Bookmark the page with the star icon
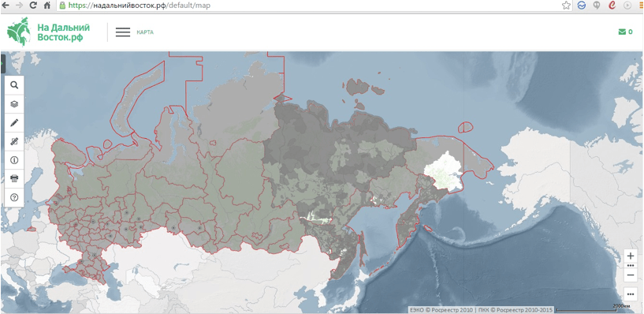The image size is (644, 314). (x=567, y=6)
